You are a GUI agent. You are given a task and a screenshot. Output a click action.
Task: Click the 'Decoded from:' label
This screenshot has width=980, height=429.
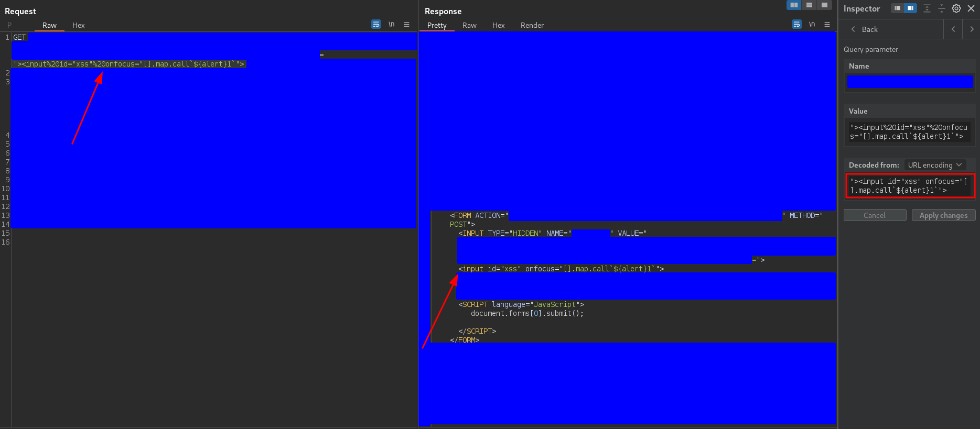pos(874,165)
